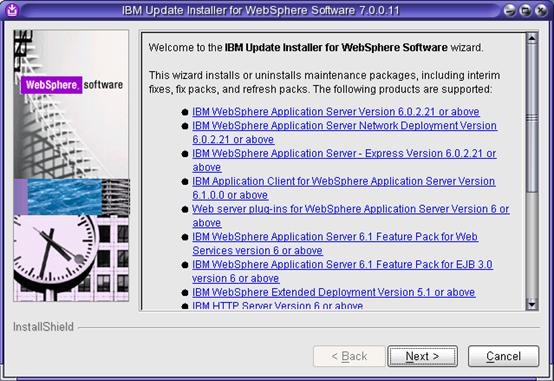
Task: Click the disabled < Back button
Action: (349, 356)
